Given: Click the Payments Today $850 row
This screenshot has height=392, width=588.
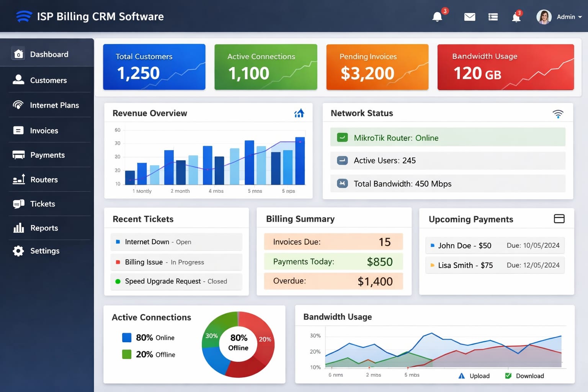Looking at the screenshot, I should tap(333, 262).
